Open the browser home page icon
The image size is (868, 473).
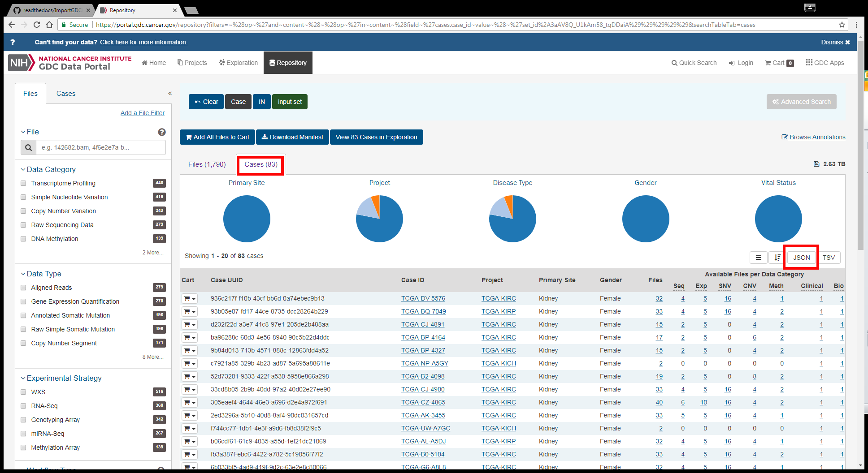(49, 25)
